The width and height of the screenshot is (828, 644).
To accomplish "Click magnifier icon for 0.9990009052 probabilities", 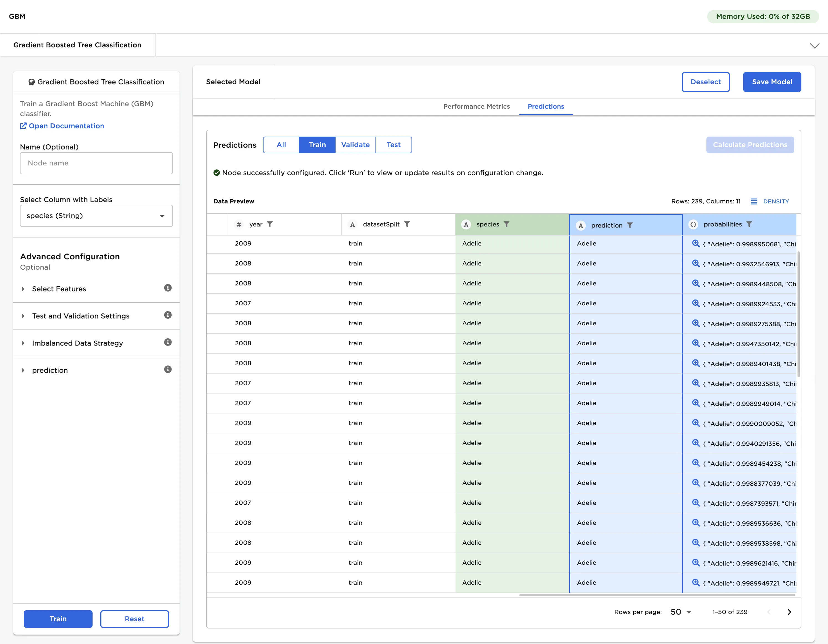I will 696,423.
